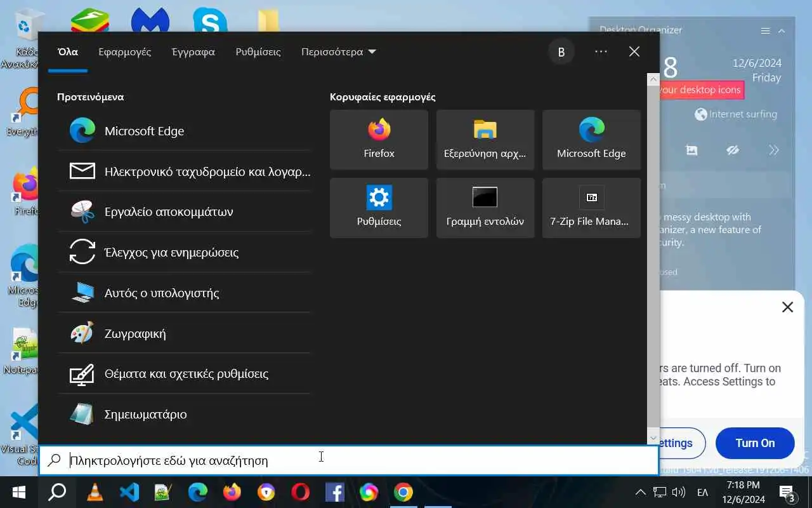Show hidden system tray icons
This screenshot has width=812, height=508.
641,492
